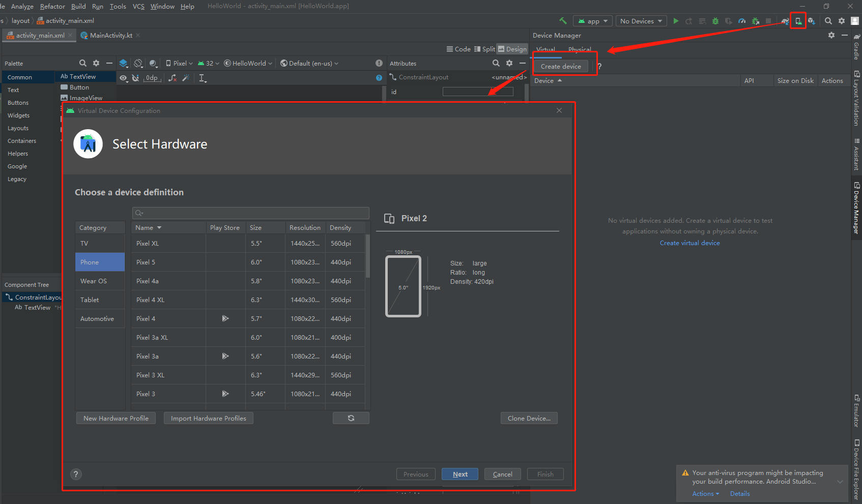Click the Debug app bug icon

715,21
